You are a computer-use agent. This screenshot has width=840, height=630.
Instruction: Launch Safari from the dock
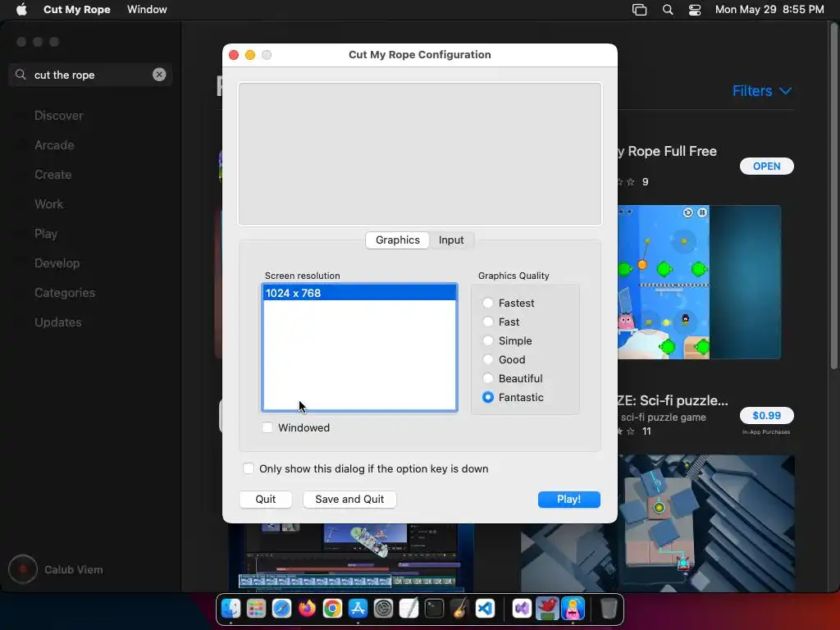click(x=281, y=609)
